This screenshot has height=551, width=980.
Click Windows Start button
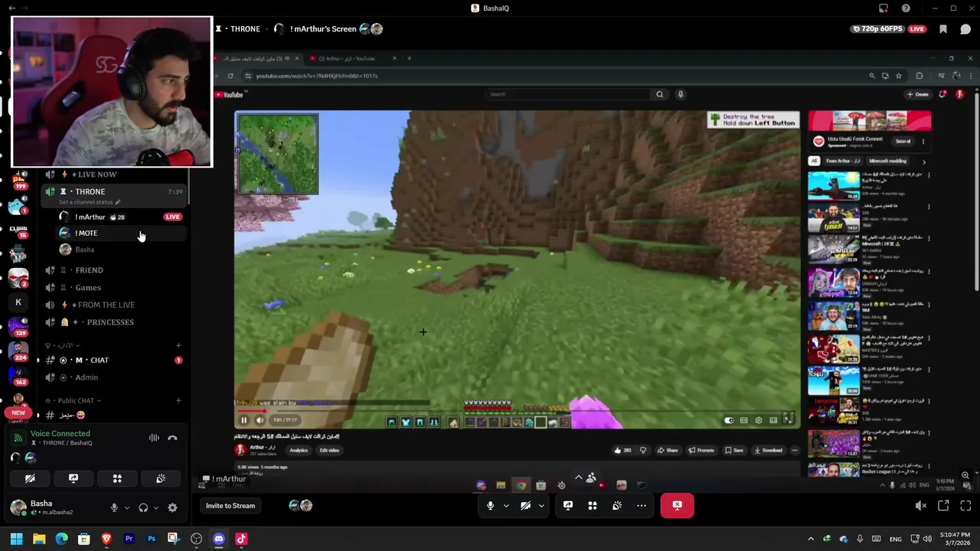(16, 539)
